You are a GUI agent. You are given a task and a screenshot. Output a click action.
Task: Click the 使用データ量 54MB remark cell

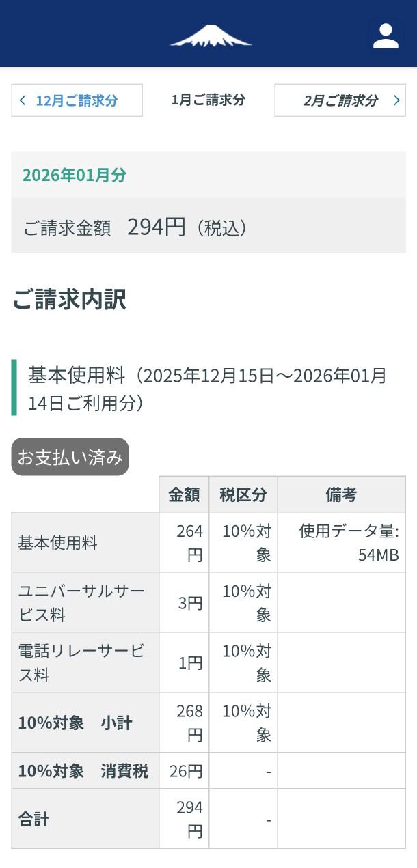tap(349, 543)
